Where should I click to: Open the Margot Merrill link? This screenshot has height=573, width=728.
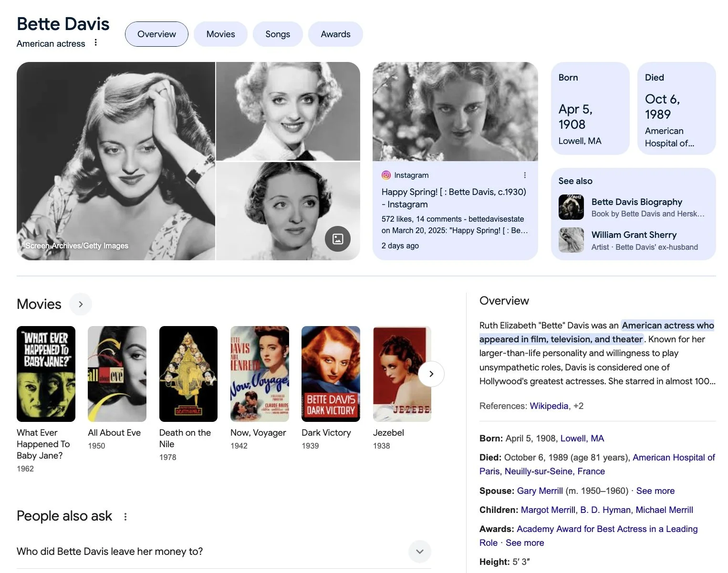[548, 510]
